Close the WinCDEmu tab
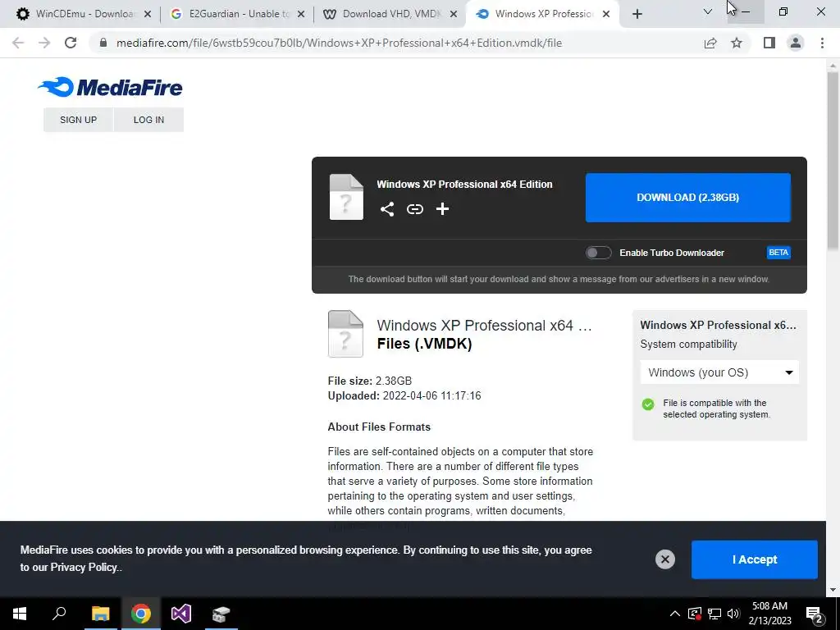 tap(148, 15)
